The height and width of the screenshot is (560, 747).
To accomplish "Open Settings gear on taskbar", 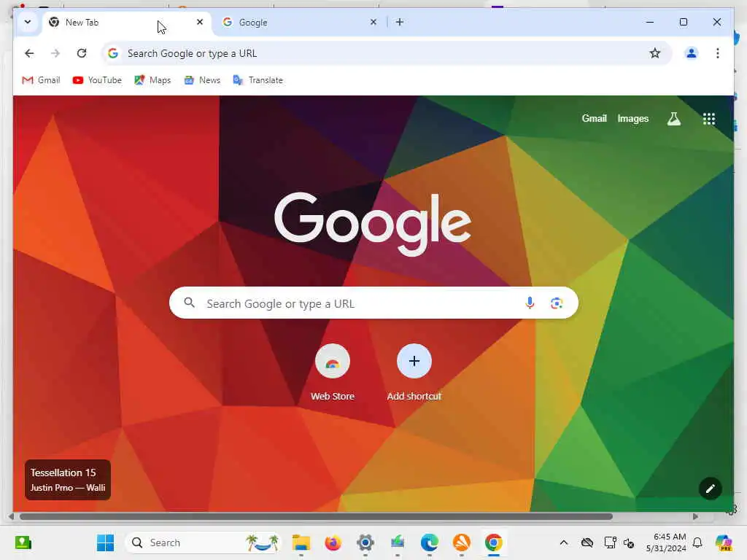I will coord(365,542).
